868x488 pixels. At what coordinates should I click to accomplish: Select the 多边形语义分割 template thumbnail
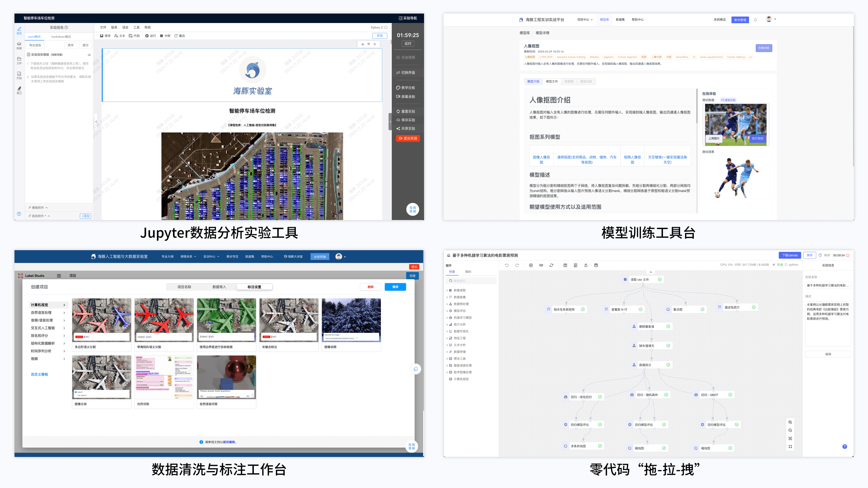point(101,325)
